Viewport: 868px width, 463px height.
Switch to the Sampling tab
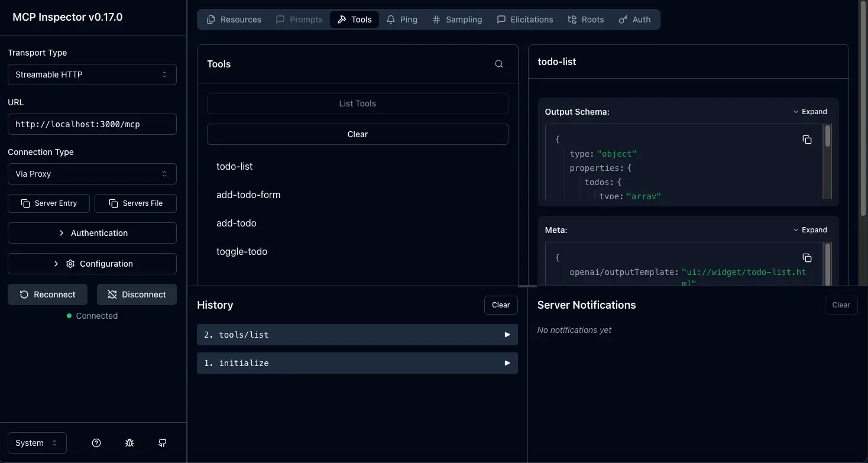(x=457, y=20)
